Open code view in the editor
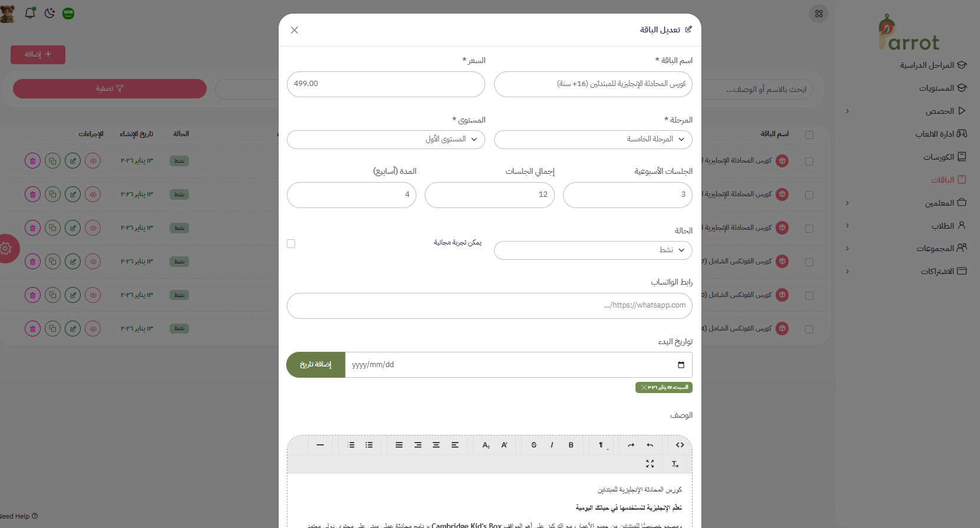The image size is (980, 528). point(680,445)
